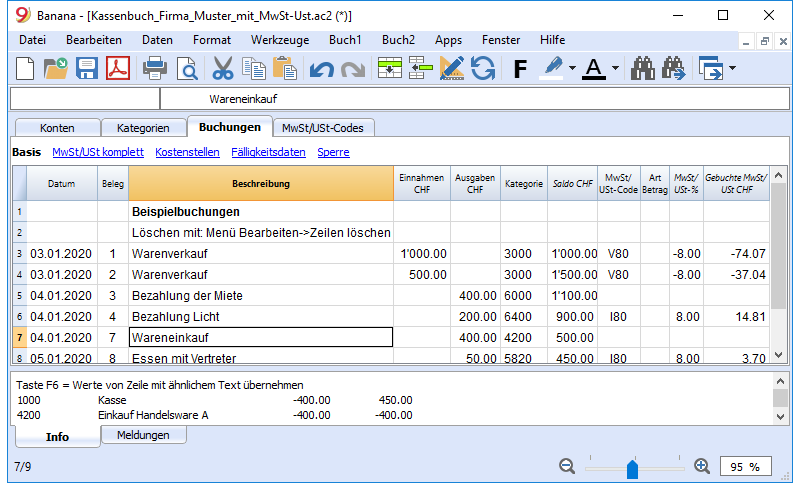Expand the text color dropdown arrow
Screen dimensions: 800x490
coord(615,68)
